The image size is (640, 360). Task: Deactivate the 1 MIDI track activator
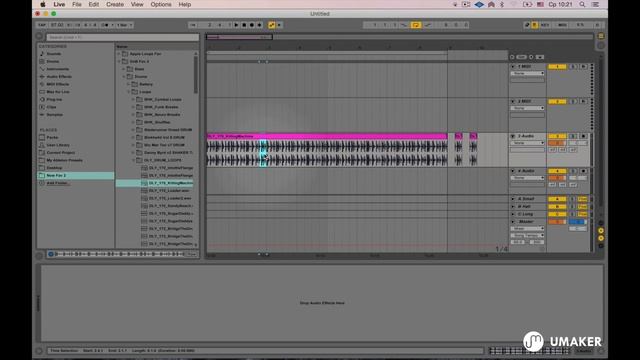click(x=557, y=67)
